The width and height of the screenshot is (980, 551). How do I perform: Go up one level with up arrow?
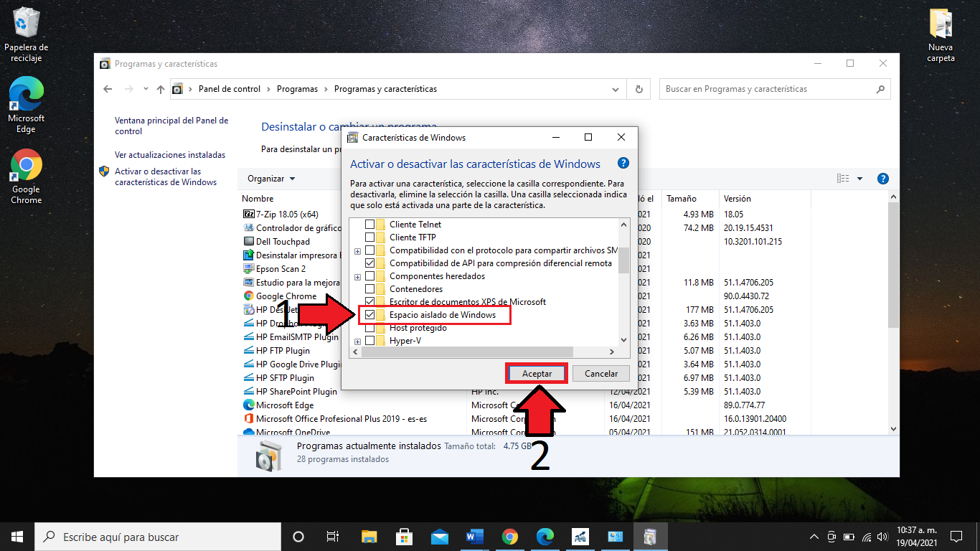161,90
